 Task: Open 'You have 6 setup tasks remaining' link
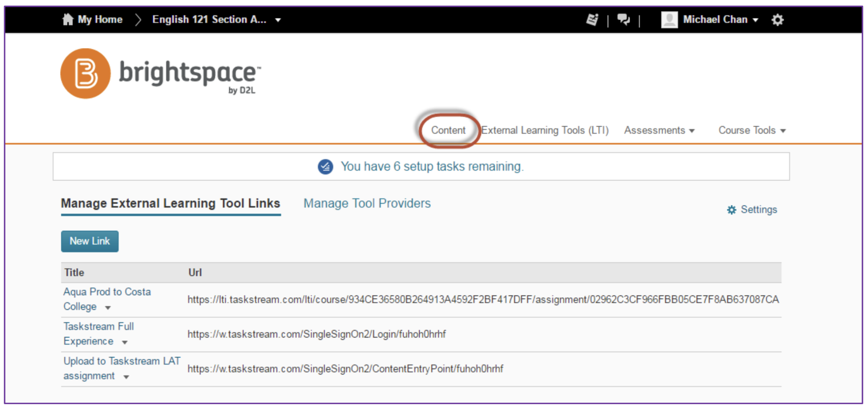[432, 166]
